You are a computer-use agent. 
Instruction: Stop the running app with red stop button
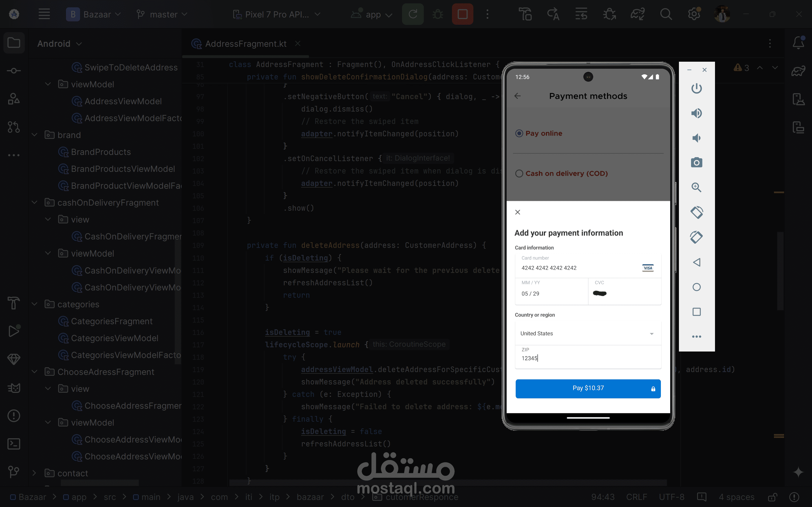[x=462, y=14]
